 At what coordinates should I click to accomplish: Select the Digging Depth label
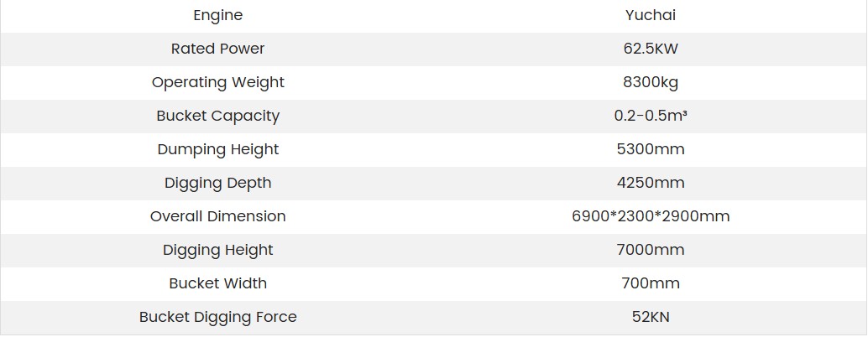217,183
